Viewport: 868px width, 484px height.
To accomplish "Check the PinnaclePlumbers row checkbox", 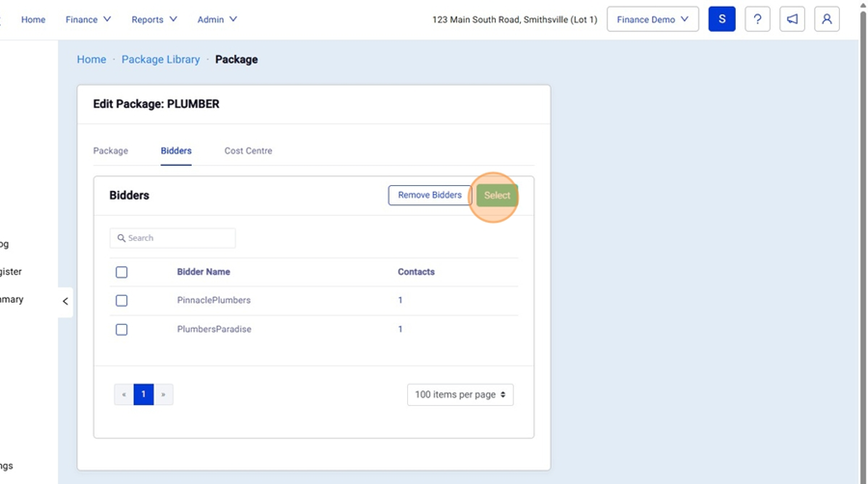I will pyautogui.click(x=122, y=301).
